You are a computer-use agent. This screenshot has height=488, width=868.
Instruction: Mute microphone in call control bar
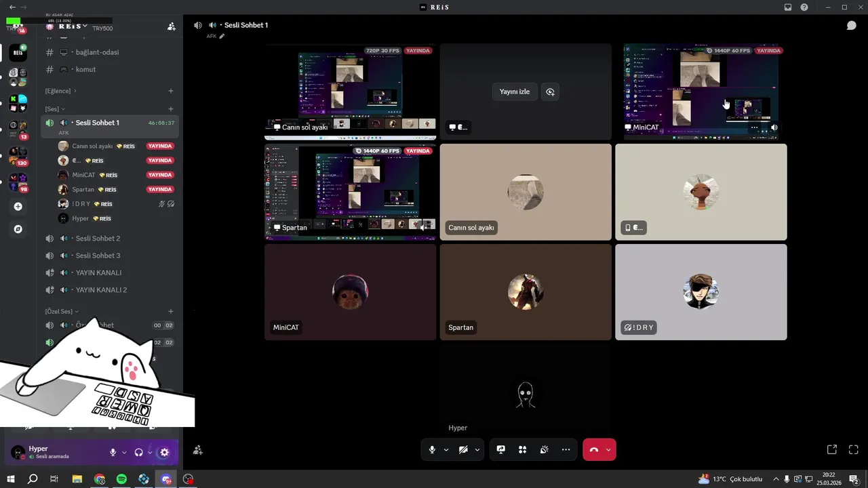click(x=432, y=449)
